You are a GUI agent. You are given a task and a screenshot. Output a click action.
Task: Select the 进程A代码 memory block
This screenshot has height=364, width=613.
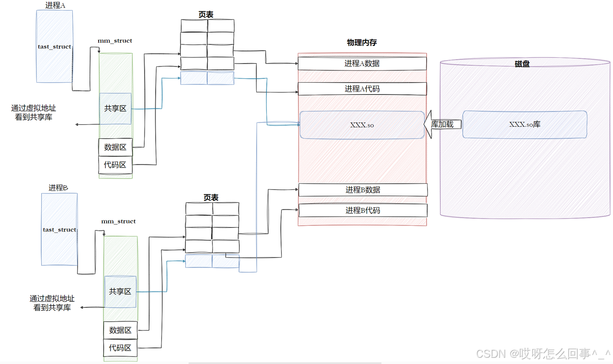[x=362, y=89]
